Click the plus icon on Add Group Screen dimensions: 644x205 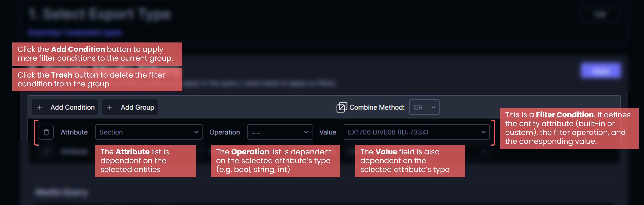[109, 107]
